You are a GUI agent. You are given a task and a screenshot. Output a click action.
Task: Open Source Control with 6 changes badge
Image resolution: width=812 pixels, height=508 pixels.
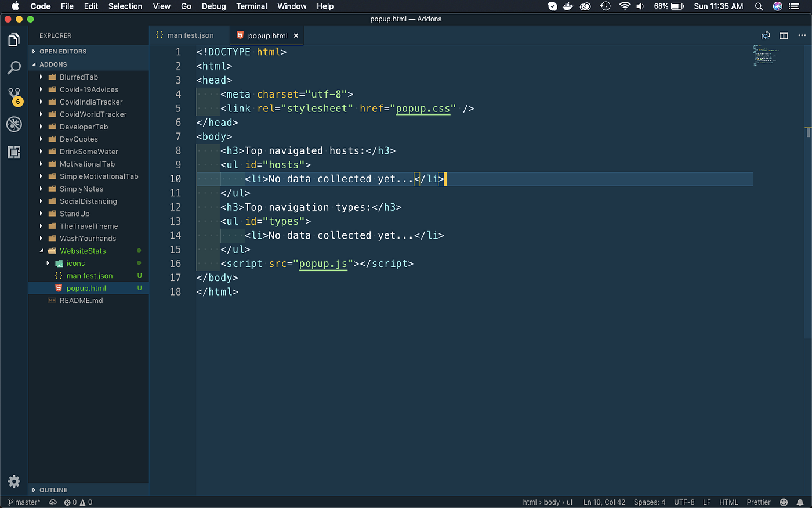pyautogui.click(x=14, y=96)
